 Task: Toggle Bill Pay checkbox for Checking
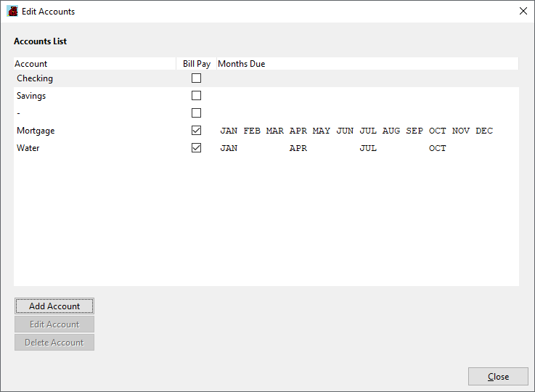click(x=196, y=78)
